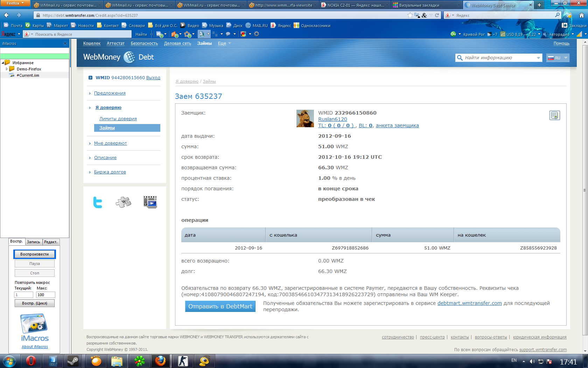This screenshot has width=588, height=368.
Task: Click the volume icon in system tray
Action: coord(532,361)
